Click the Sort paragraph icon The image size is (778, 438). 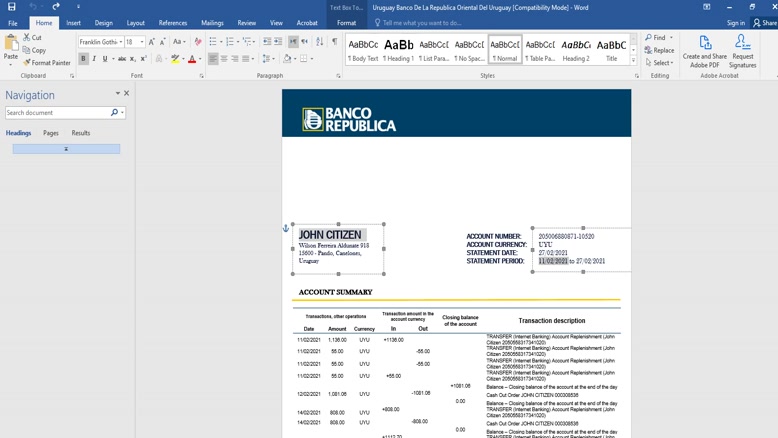pos(320,42)
